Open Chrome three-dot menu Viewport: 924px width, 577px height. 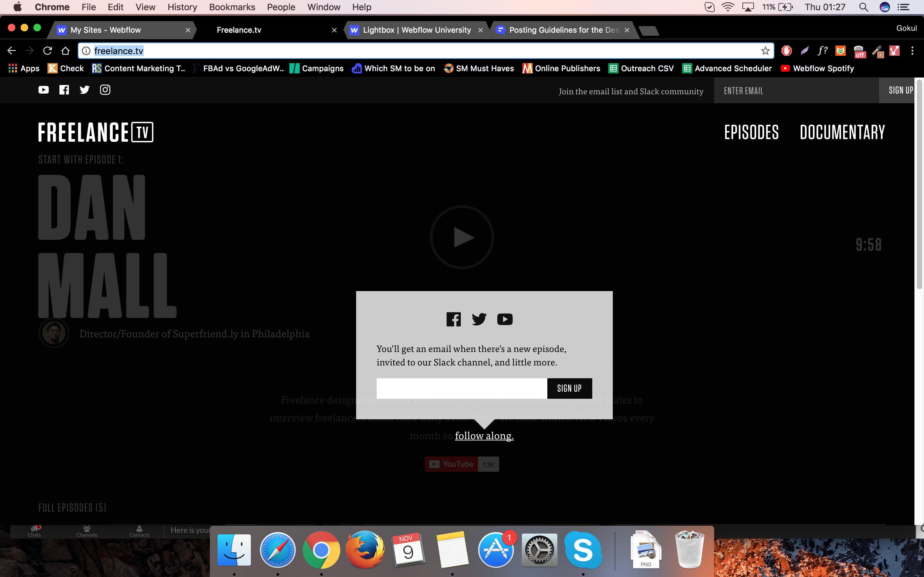912,51
